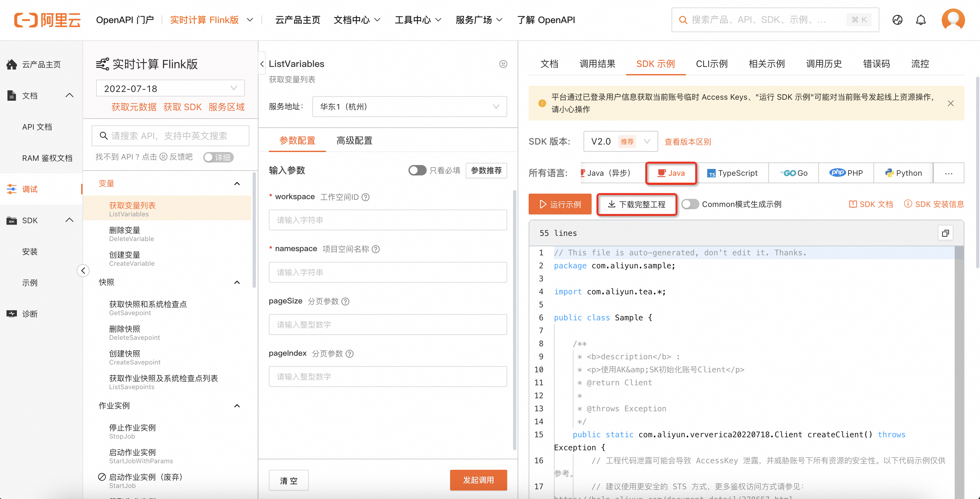Click the dashboard gauge icon in header
This screenshot has height=499, width=980.
tap(897, 20)
